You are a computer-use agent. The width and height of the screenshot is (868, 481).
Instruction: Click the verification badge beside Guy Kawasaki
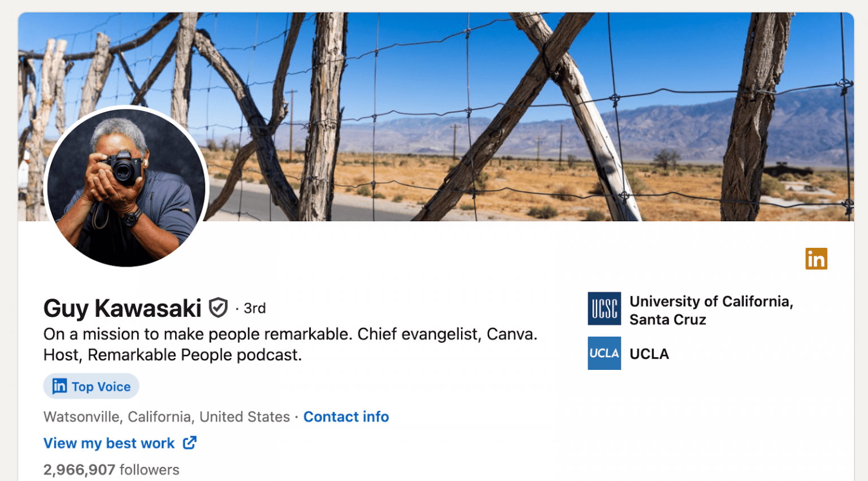[x=220, y=308]
